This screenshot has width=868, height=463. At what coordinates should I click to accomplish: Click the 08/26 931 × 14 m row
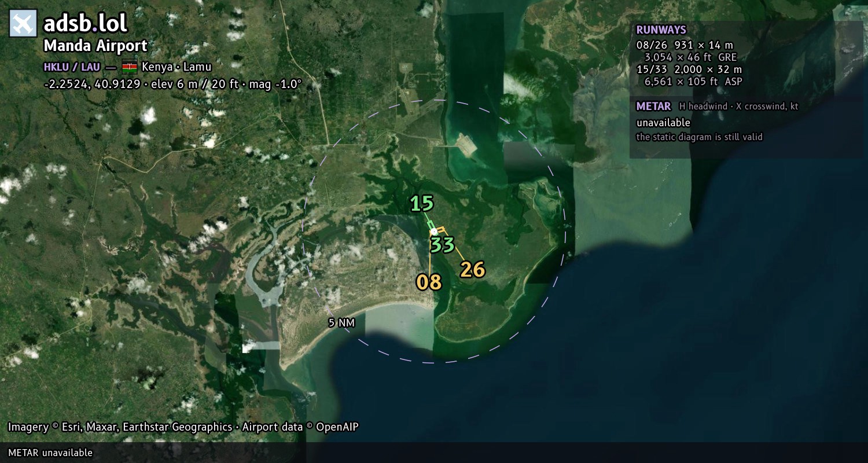(685, 45)
